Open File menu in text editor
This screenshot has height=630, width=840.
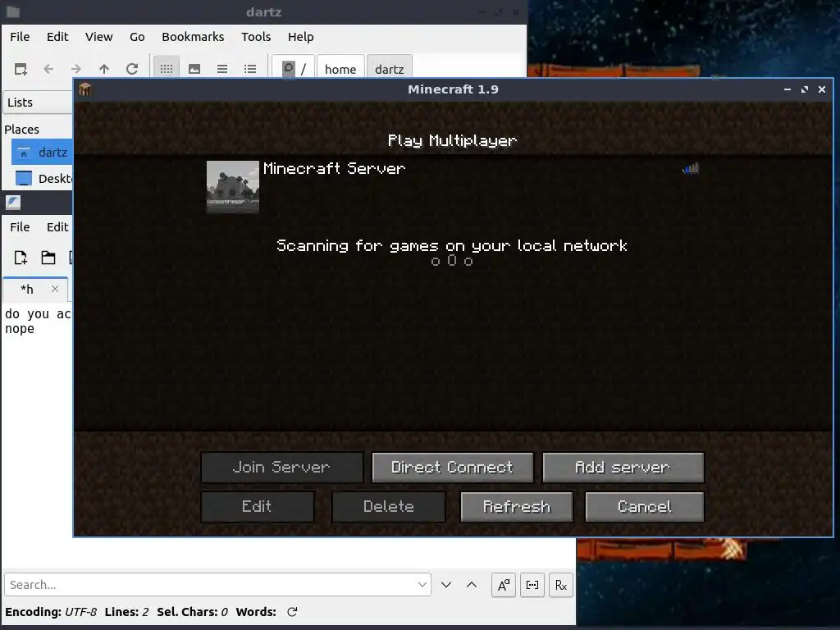pyautogui.click(x=20, y=227)
